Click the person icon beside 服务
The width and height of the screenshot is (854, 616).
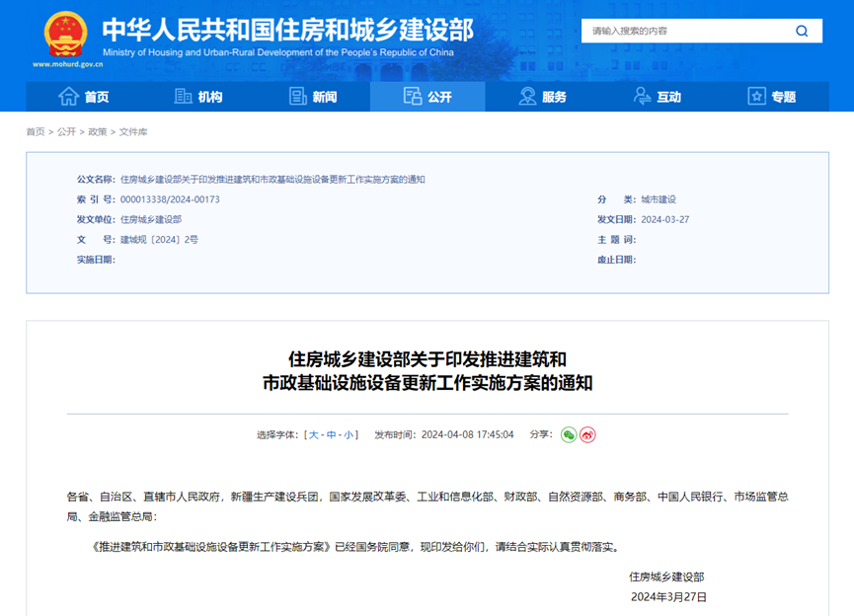coord(527,97)
